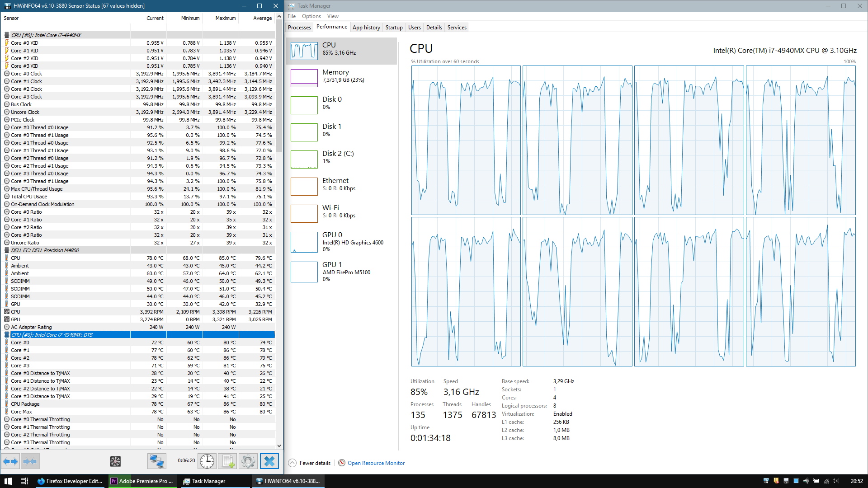Image resolution: width=868 pixels, height=488 pixels.
Task: Open HWiNFO remote network monitoring icon
Action: (x=157, y=461)
